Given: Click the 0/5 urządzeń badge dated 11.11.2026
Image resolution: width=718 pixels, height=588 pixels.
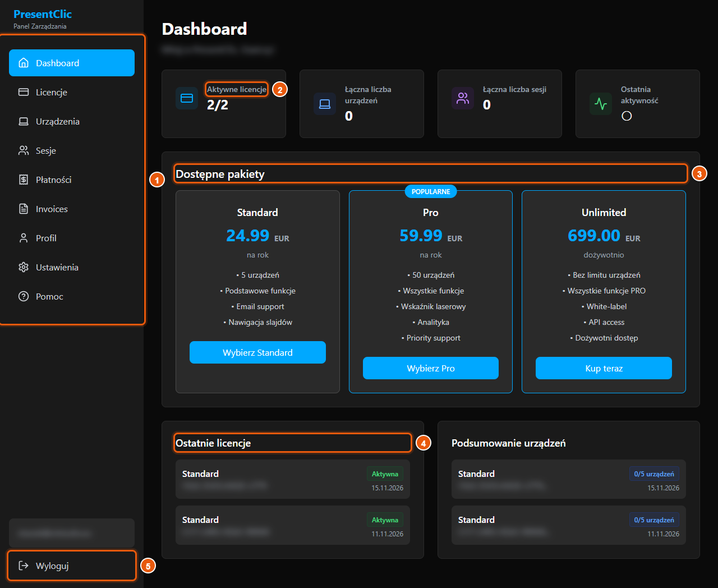Looking at the screenshot, I should [x=654, y=520].
